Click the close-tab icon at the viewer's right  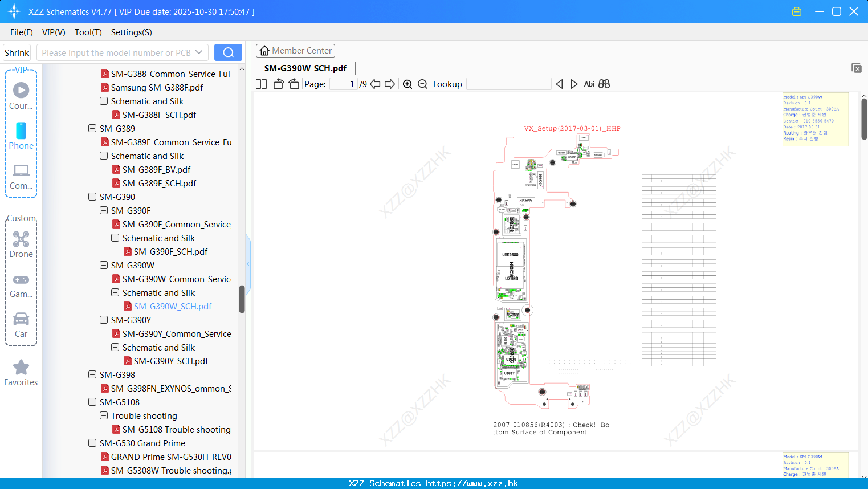point(856,68)
